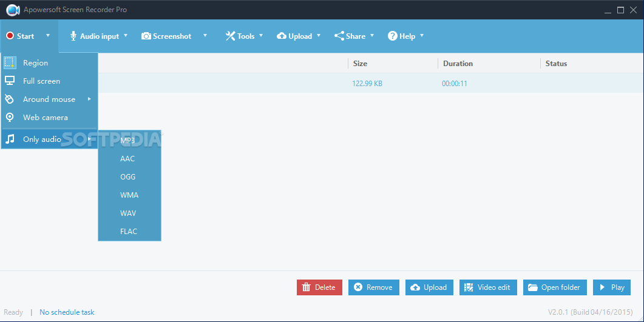Viewport: 644px width, 322px height.
Task: Expand the Share dropdown arrow
Action: [x=372, y=36]
